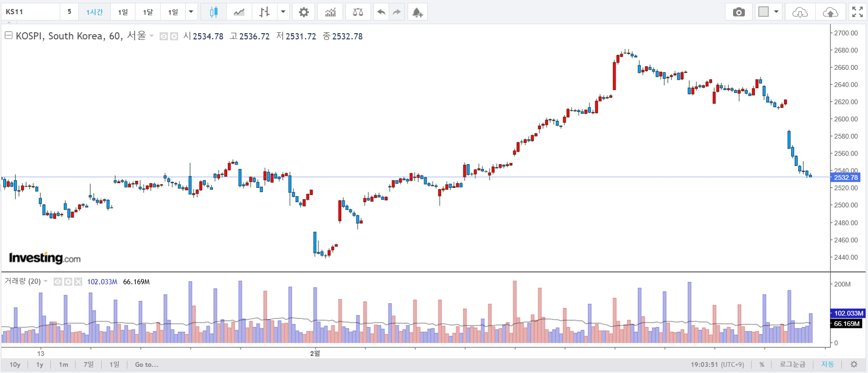
Task: Open the indicators menu icon
Action: (330, 12)
